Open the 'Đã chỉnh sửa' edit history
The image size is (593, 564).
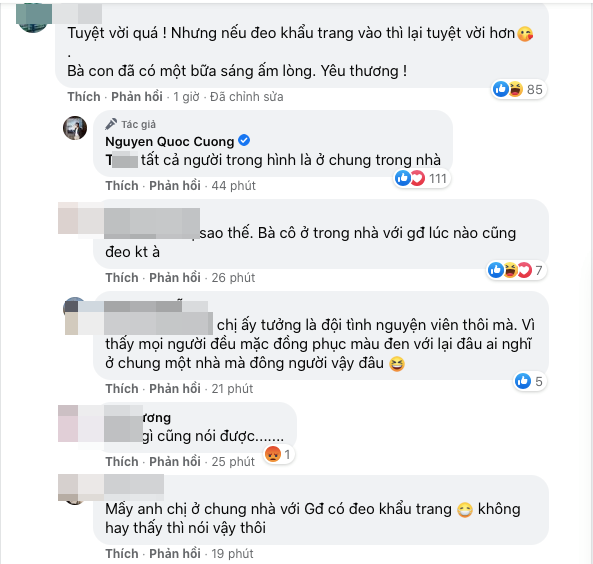coord(247,97)
